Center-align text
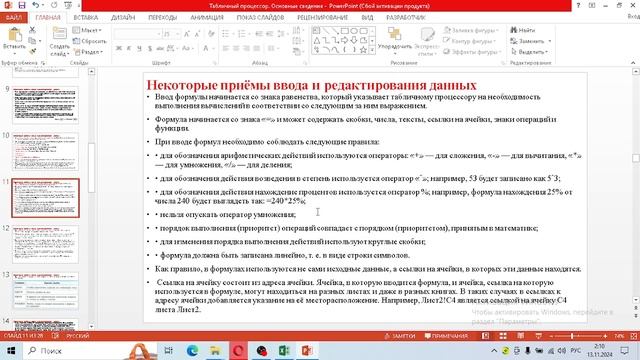This screenshot has width=640, height=360. click(x=236, y=48)
